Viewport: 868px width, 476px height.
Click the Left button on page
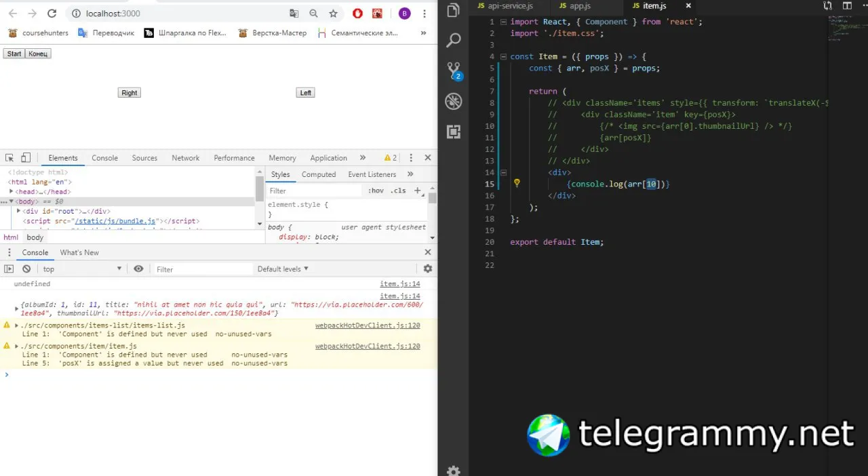pyautogui.click(x=306, y=93)
